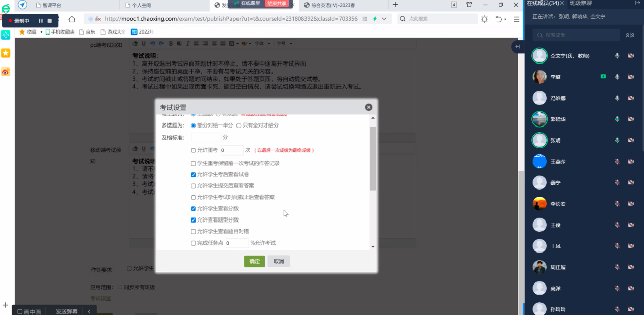The width and height of the screenshot is (644, 315).
Task: Close the 考试设置 dialog with X icon
Action: pos(368,107)
